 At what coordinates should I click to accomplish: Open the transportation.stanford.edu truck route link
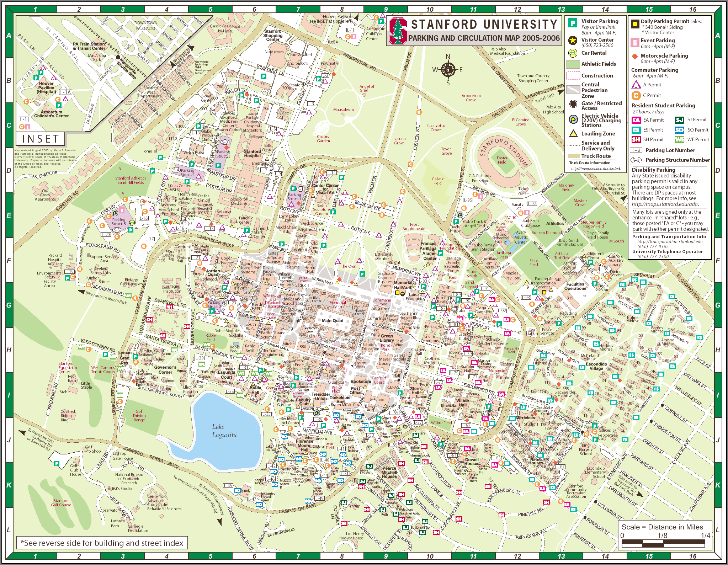(596, 169)
